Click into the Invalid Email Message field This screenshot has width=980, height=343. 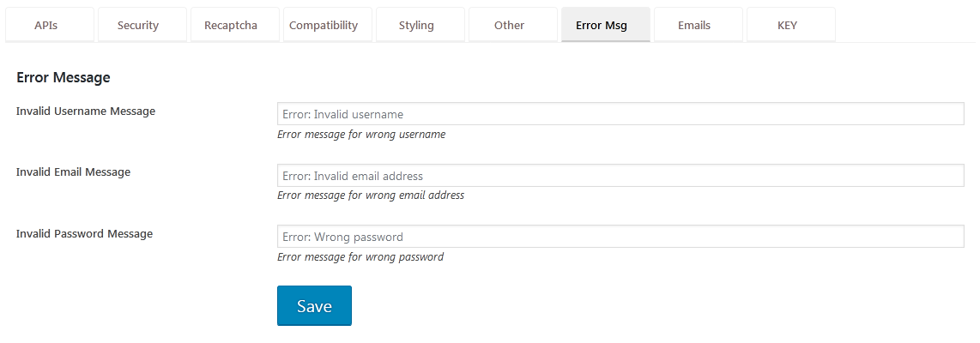[620, 175]
